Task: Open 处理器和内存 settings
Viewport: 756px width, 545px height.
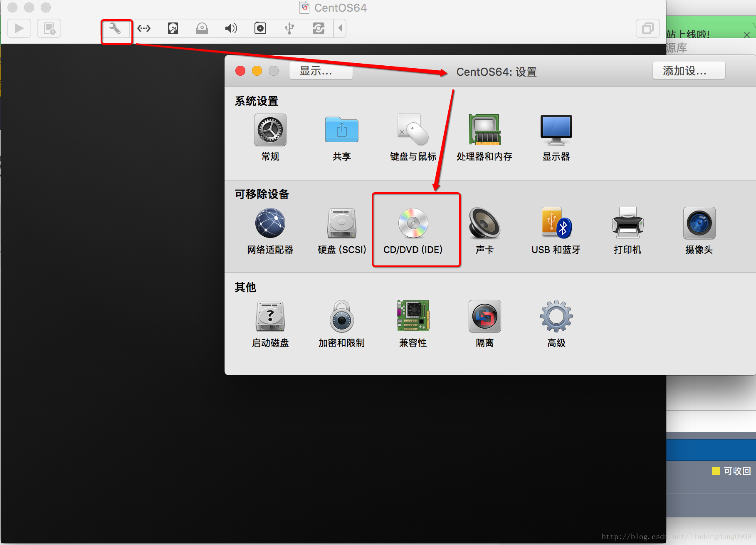Action: click(x=484, y=138)
